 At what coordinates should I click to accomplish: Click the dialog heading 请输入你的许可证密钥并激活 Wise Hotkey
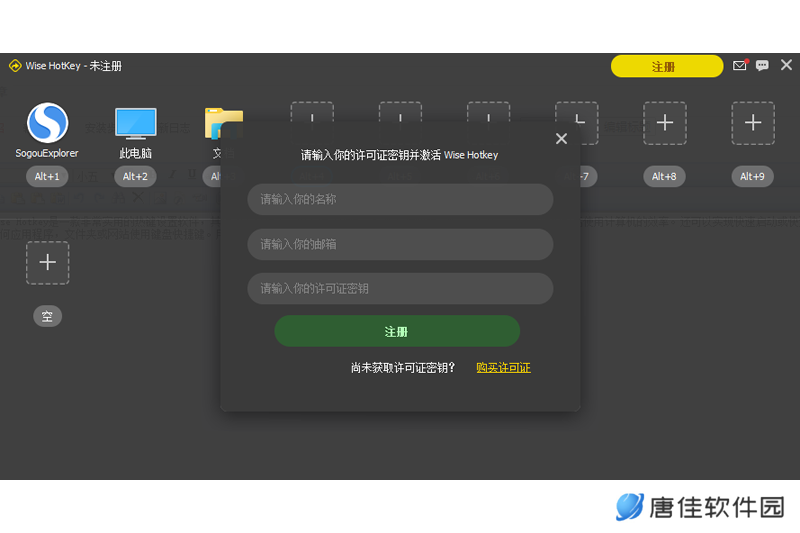(399, 155)
